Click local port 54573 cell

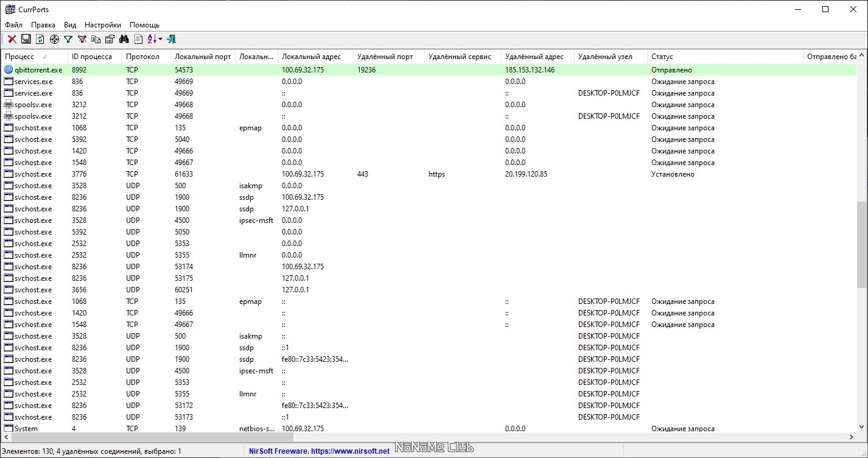coord(184,70)
